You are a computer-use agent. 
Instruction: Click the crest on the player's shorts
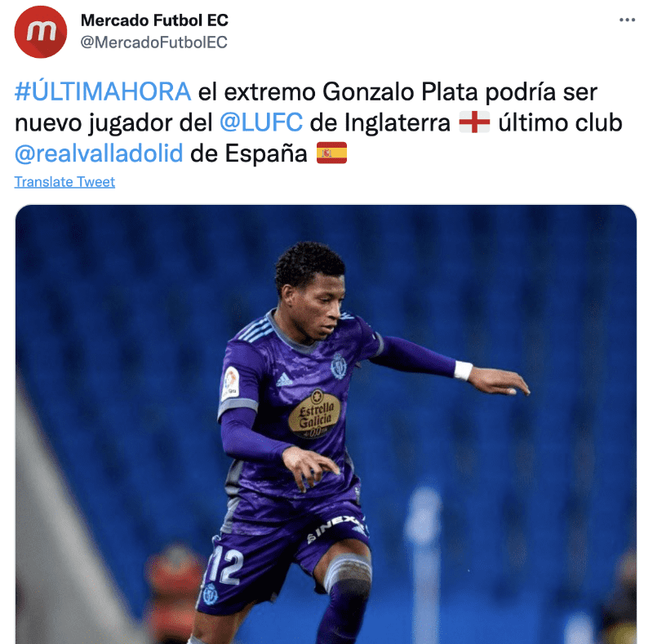tap(211, 594)
